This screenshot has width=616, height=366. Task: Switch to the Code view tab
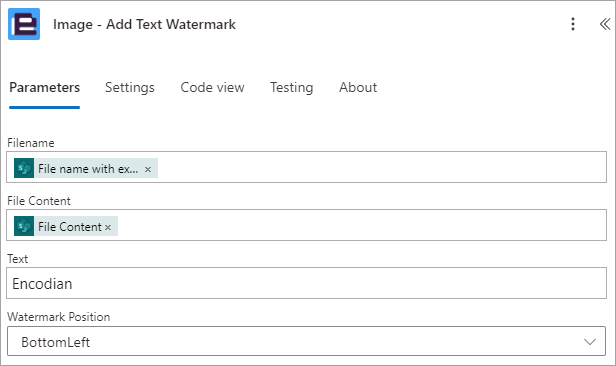click(x=212, y=87)
